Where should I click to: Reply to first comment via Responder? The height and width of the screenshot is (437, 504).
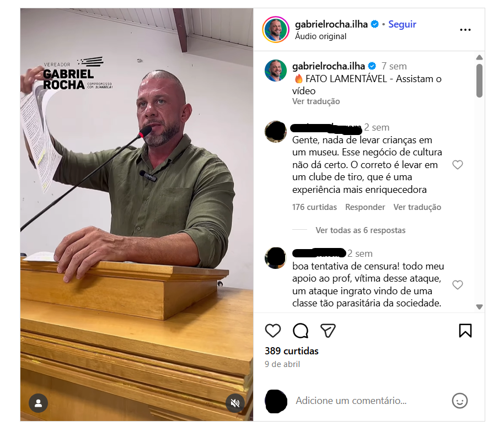point(365,207)
